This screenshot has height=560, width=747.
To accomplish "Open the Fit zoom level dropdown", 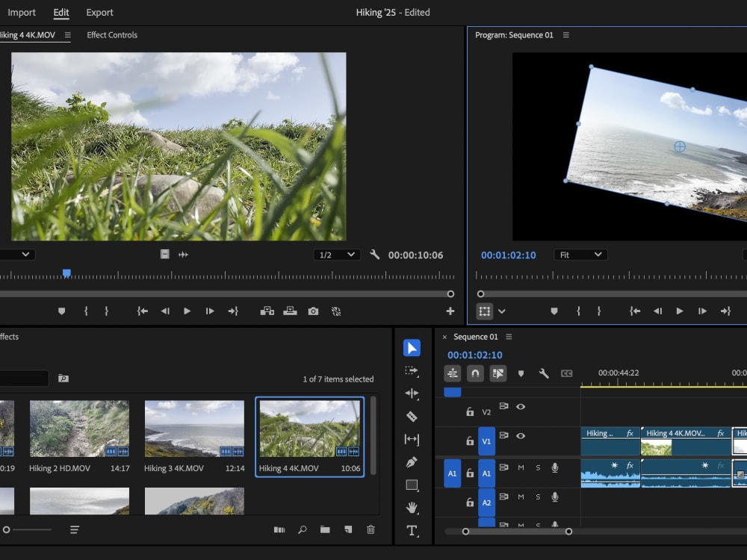I will tap(580, 255).
